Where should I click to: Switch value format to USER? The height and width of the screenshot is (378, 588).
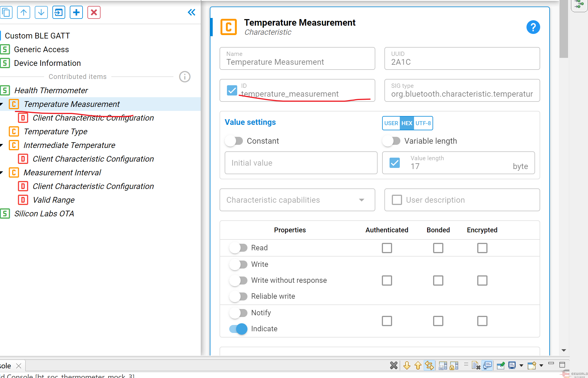pos(391,123)
